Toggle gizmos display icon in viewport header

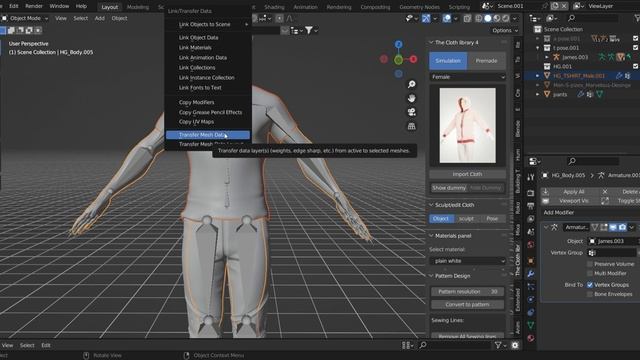pos(426,18)
